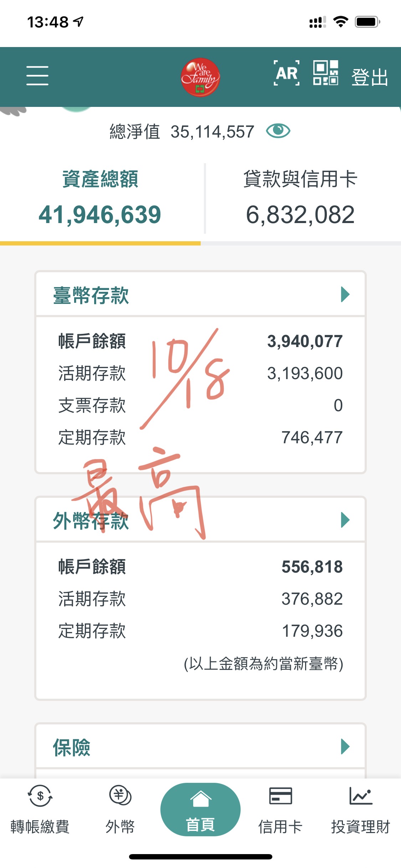Tap the 外幣存款 帳戶餘額 amount 556,818
Viewport: 401px width, 868px height.
point(312,567)
